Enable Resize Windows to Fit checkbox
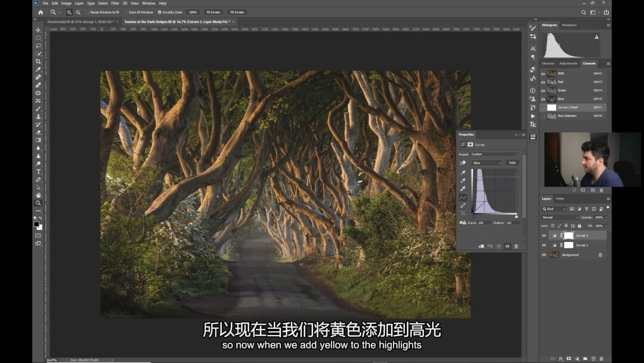The height and width of the screenshot is (363, 644). click(88, 13)
